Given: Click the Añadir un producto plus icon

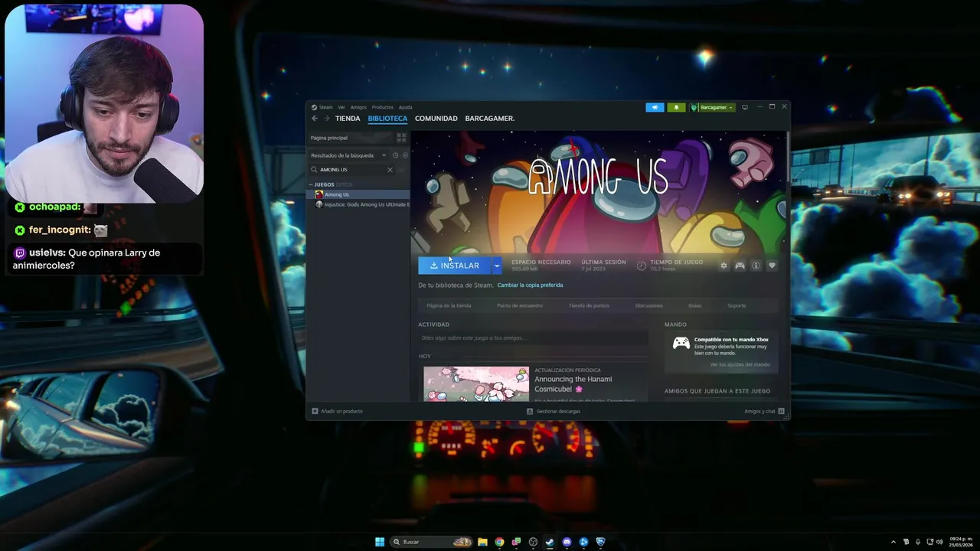Looking at the screenshot, I should coord(315,411).
